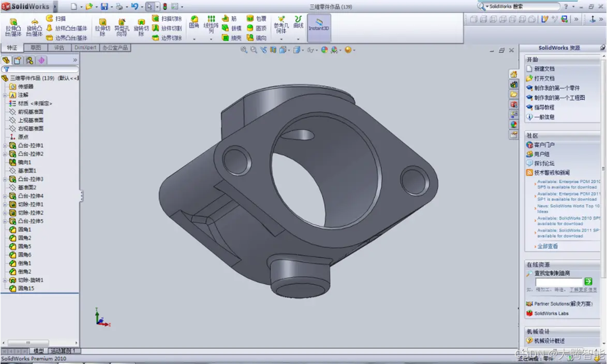Select the 拔模 draft tool
607x364 pixels.
(232, 28)
